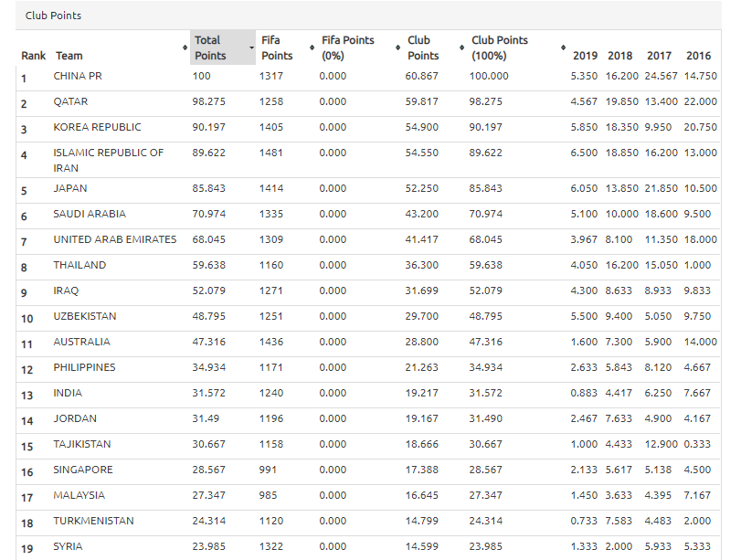The height and width of the screenshot is (560, 741).
Task: Select the UNITED ARAB EMIRATES entry
Action: click(x=115, y=239)
